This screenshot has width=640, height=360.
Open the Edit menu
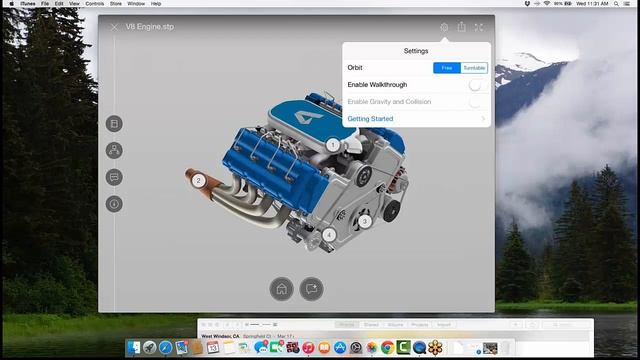coord(59,4)
